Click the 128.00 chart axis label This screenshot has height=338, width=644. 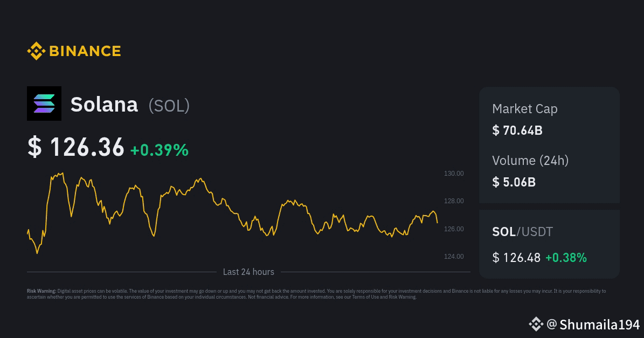pos(454,201)
